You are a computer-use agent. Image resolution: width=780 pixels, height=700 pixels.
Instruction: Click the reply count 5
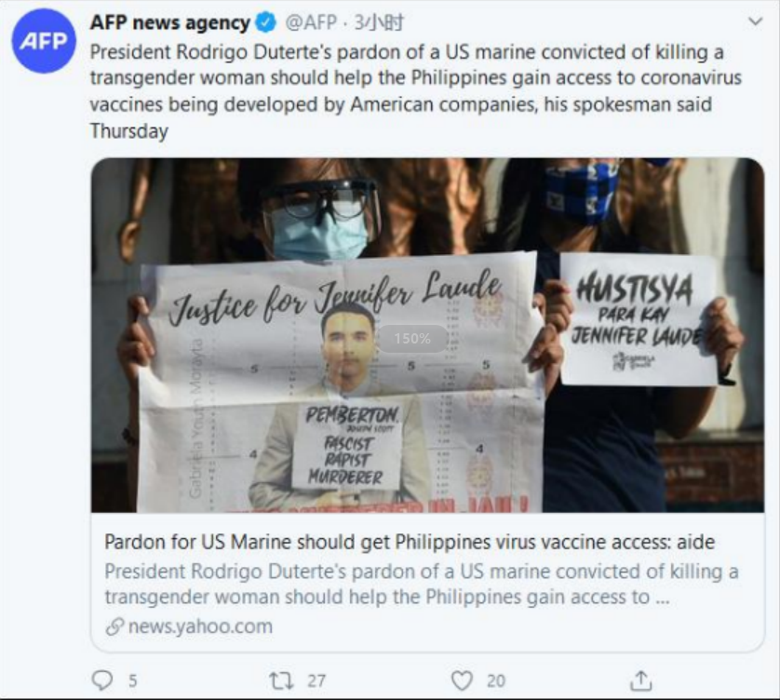click(x=132, y=680)
